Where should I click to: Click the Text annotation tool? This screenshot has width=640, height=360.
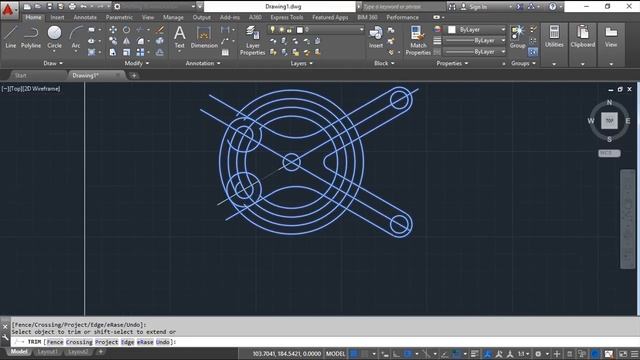click(x=180, y=37)
